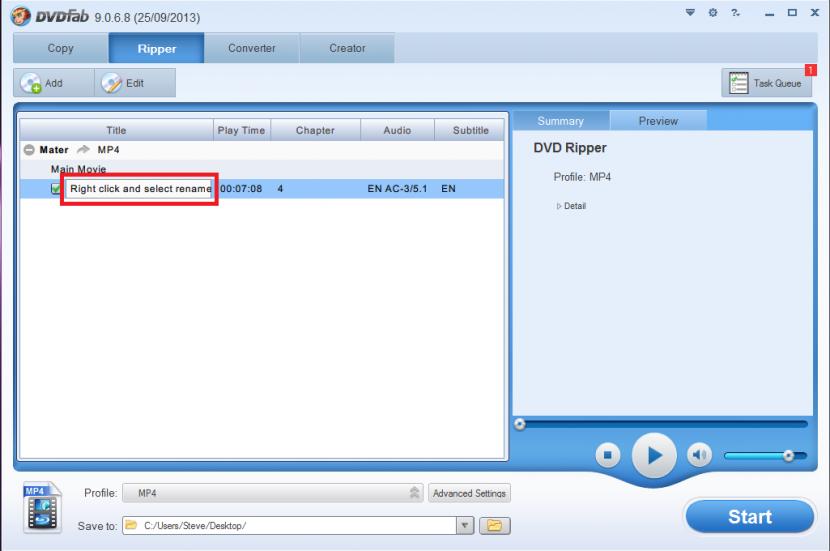Screen dimensions: 830x551
Task: Click the MP4 label beside Mater
Action: (x=109, y=150)
